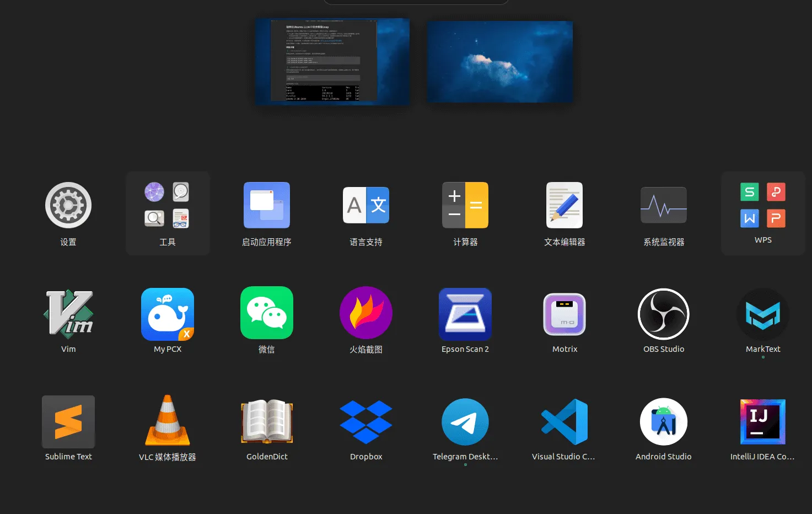Click the search bar at top
The image size is (812, 514).
[x=416, y=2]
